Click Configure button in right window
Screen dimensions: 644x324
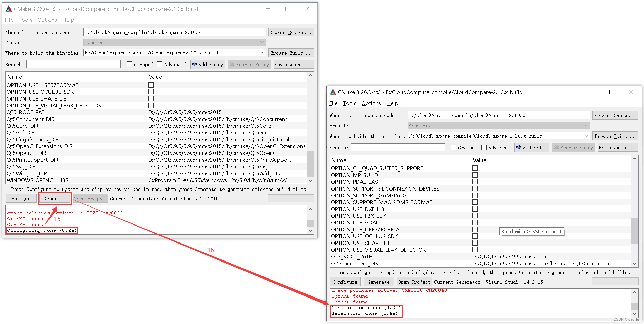345,282
